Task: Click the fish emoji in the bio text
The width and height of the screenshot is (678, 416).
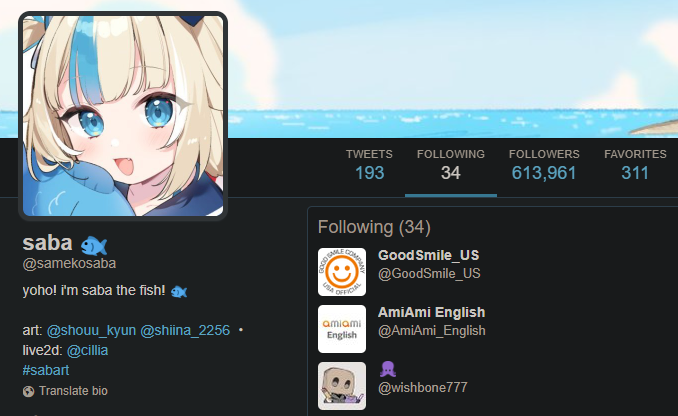Action: [179, 292]
